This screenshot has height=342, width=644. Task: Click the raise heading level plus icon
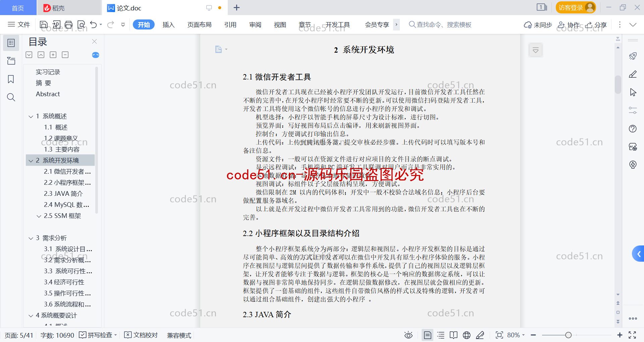click(53, 55)
